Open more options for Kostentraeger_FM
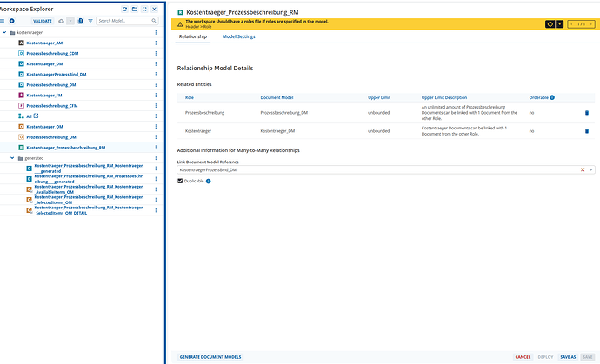The width and height of the screenshot is (600, 364). click(156, 96)
